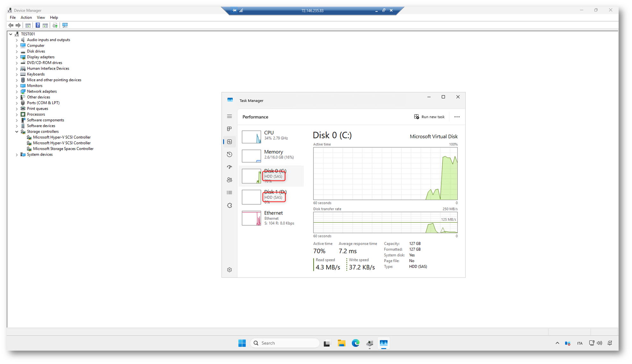Open the File menu in Device Manager
The image size is (632, 364).
pyautogui.click(x=13, y=17)
